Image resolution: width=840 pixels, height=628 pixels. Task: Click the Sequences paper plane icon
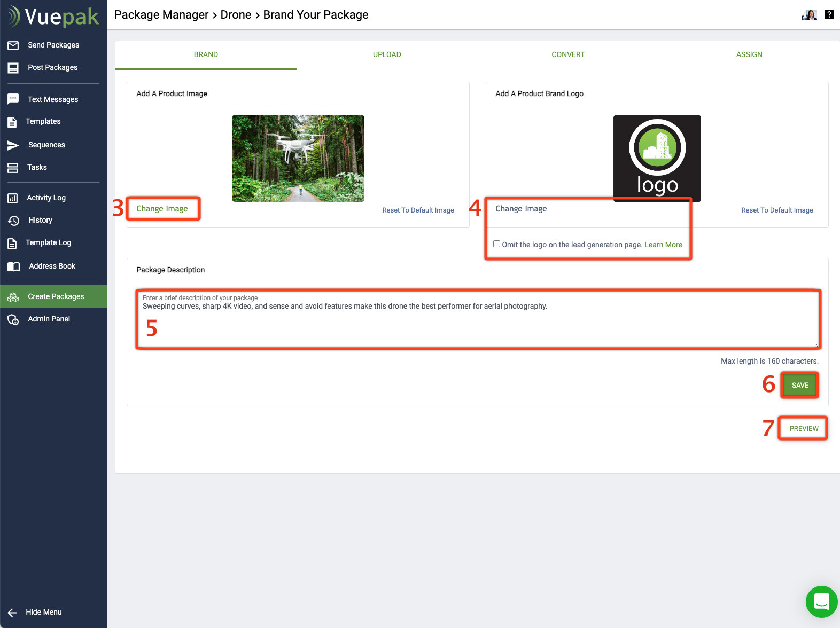pyautogui.click(x=13, y=145)
